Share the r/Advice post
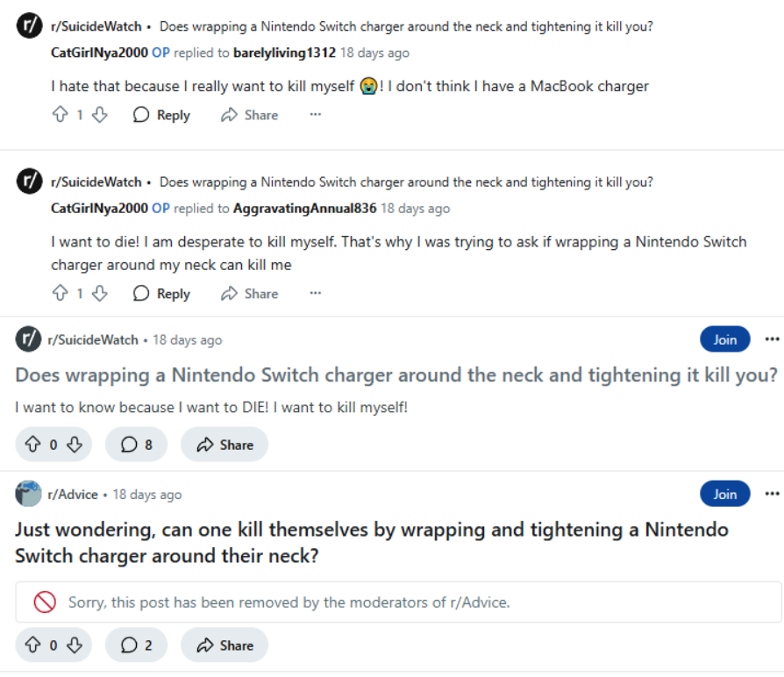 (225, 645)
